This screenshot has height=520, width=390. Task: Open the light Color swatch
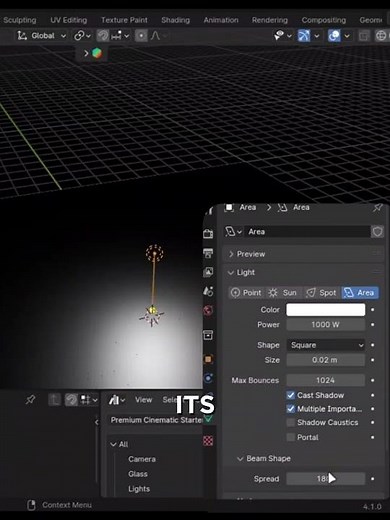[x=326, y=310]
